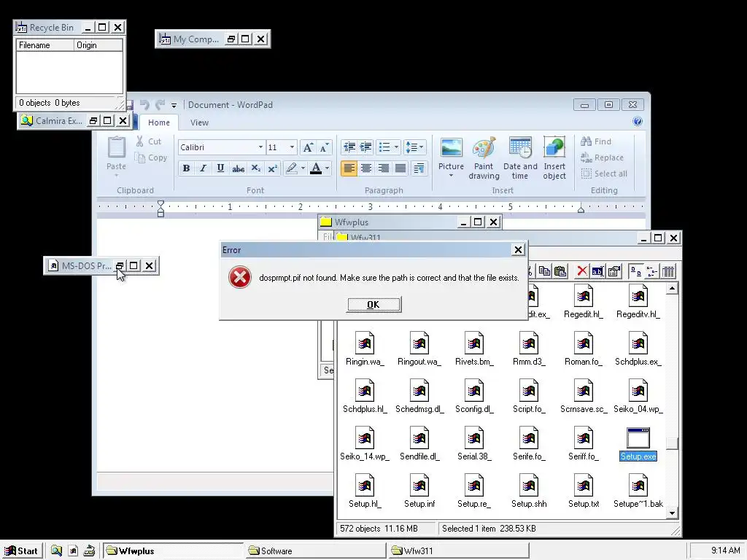Viewport: 747px width, 560px height.
Task: Click the Insert object icon
Action: click(x=554, y=147)
